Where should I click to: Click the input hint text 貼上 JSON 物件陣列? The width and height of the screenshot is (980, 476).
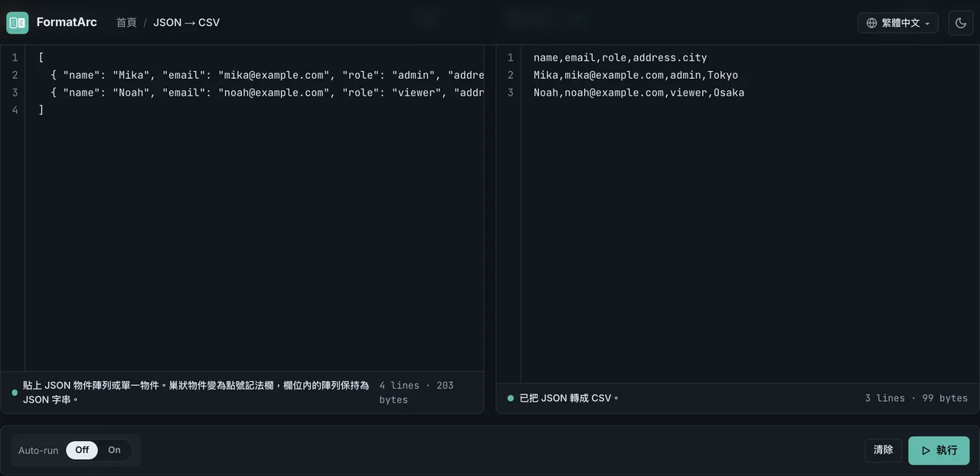point(195,393)
